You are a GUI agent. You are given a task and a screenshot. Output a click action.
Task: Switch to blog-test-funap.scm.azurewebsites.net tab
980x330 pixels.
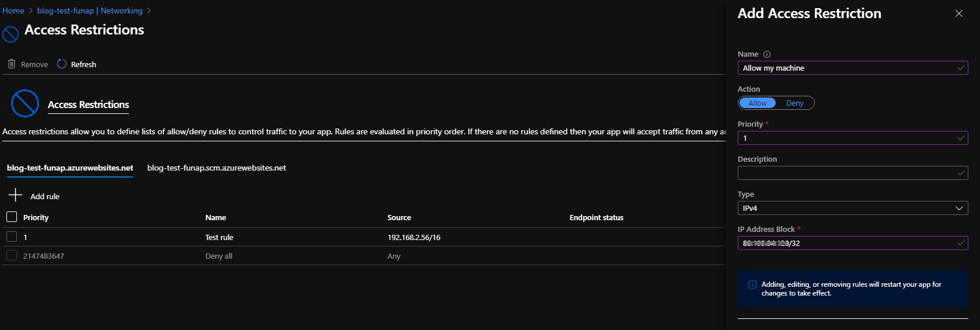pyautogui.click(x=217, y=168)
